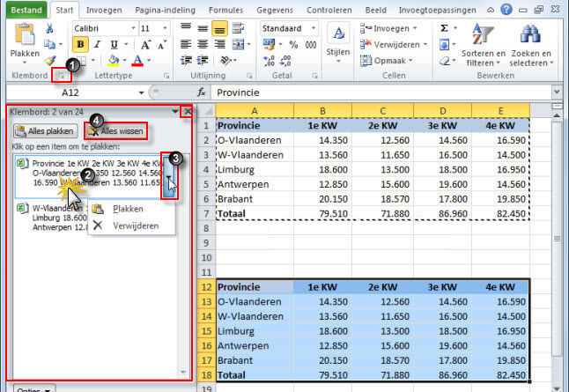Open the font size 11 dropdown

165,28
